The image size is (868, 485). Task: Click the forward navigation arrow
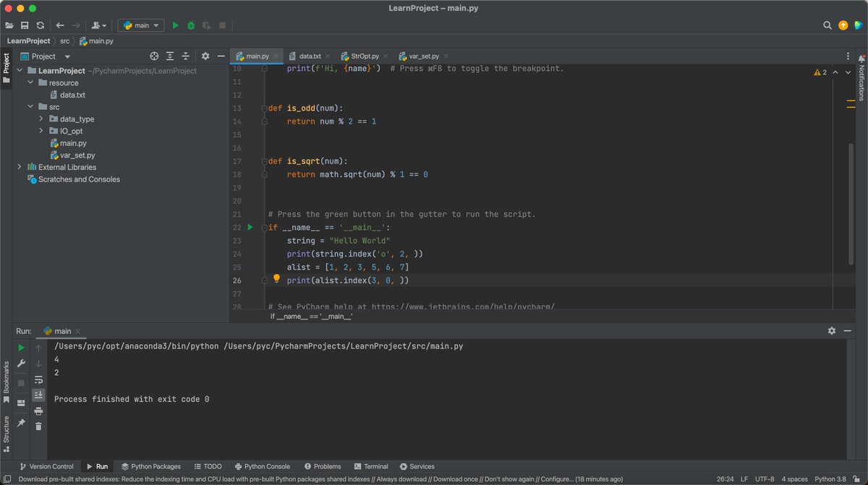76,25
